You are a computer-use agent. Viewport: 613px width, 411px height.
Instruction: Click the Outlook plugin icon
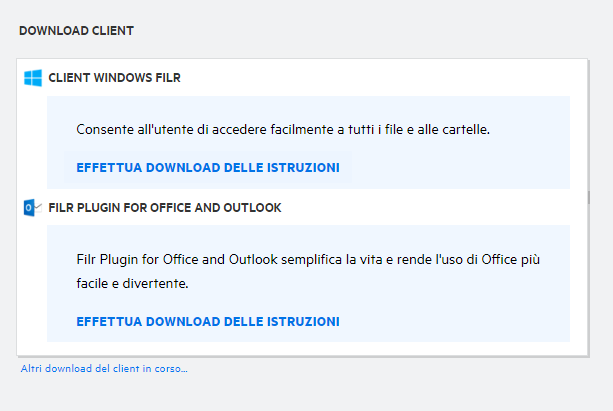pyautogui.click(x=32, y=208)
